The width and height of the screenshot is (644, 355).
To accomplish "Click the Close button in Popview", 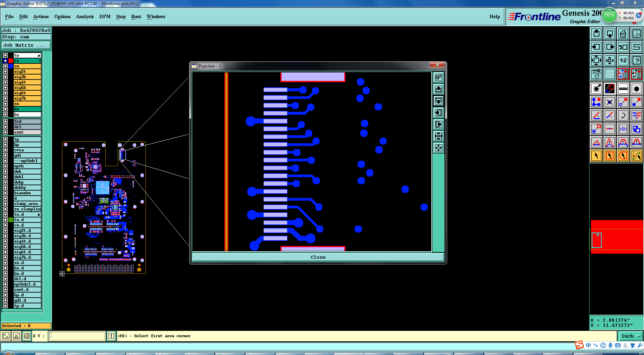I will (318, 257).
